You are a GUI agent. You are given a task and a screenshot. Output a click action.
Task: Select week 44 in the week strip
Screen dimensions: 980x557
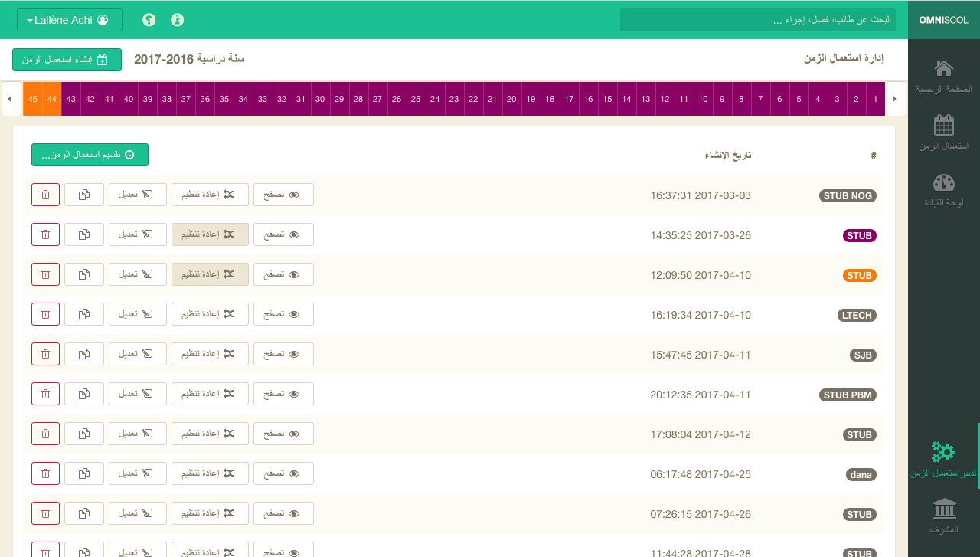[52, 100]
